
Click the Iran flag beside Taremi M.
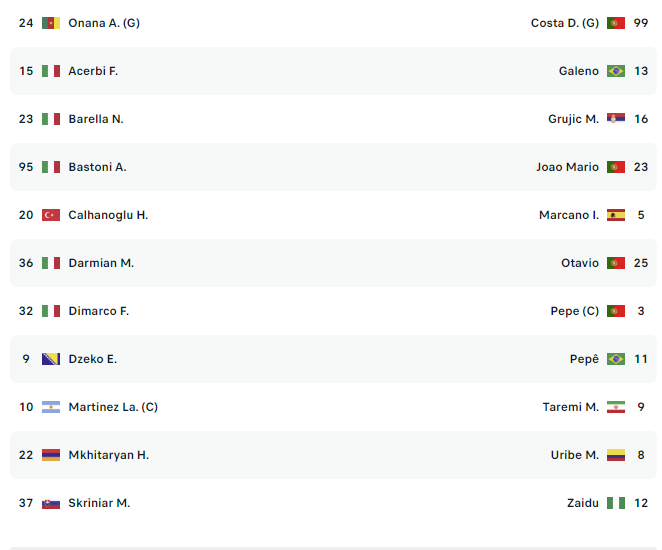616,407
